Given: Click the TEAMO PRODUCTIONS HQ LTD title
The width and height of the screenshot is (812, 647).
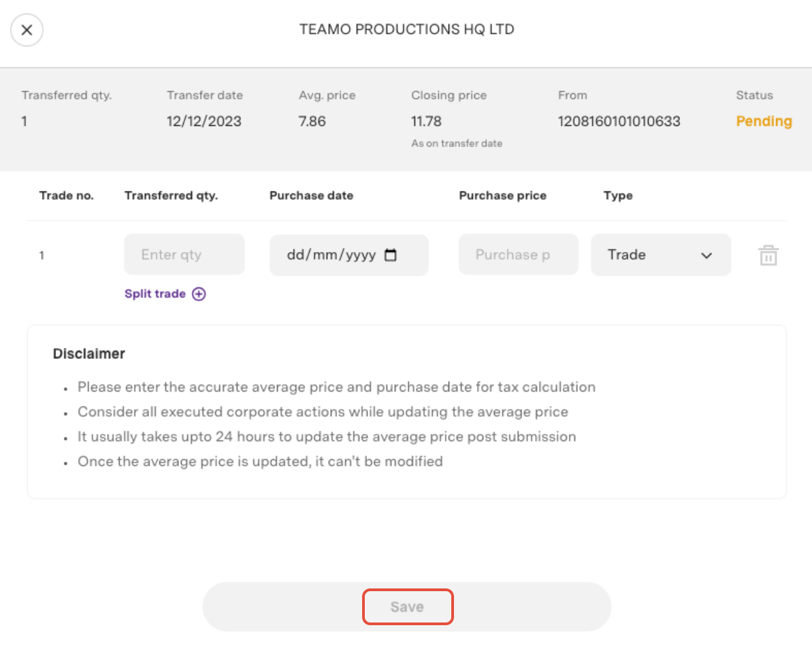Looking at the screenshot, I should pos(406,30).
